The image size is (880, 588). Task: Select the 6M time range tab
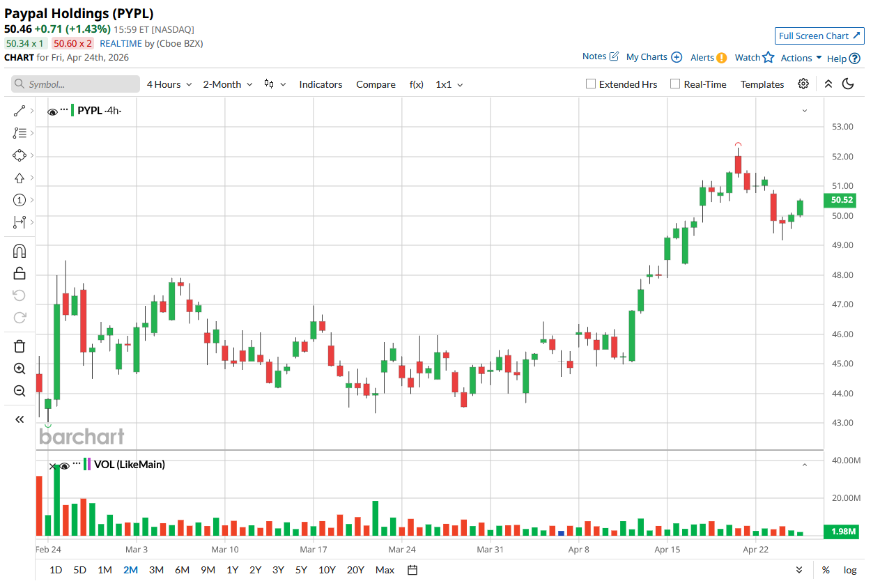point(182,570)
